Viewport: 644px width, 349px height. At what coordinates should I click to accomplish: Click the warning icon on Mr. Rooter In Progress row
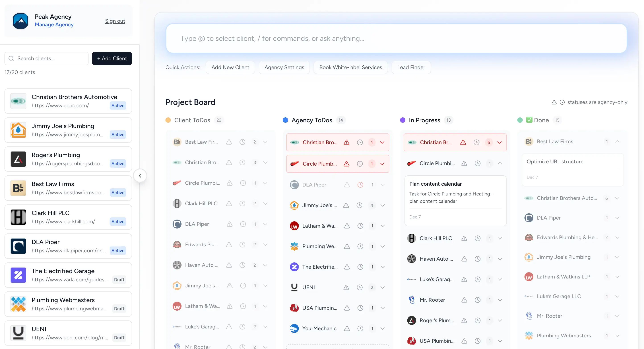pyautogui.click(x=464, y=300)
